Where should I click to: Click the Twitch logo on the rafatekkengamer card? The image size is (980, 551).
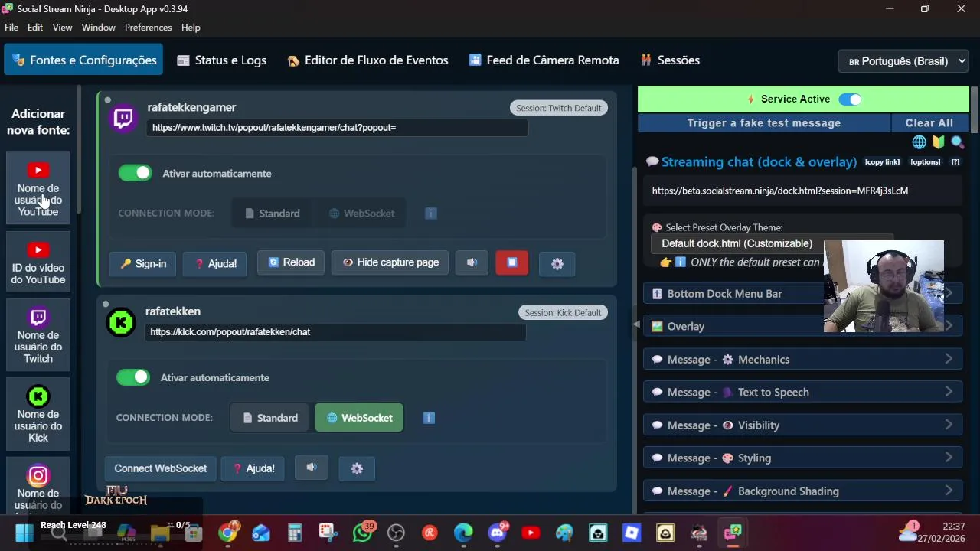[x=122, y=118]
